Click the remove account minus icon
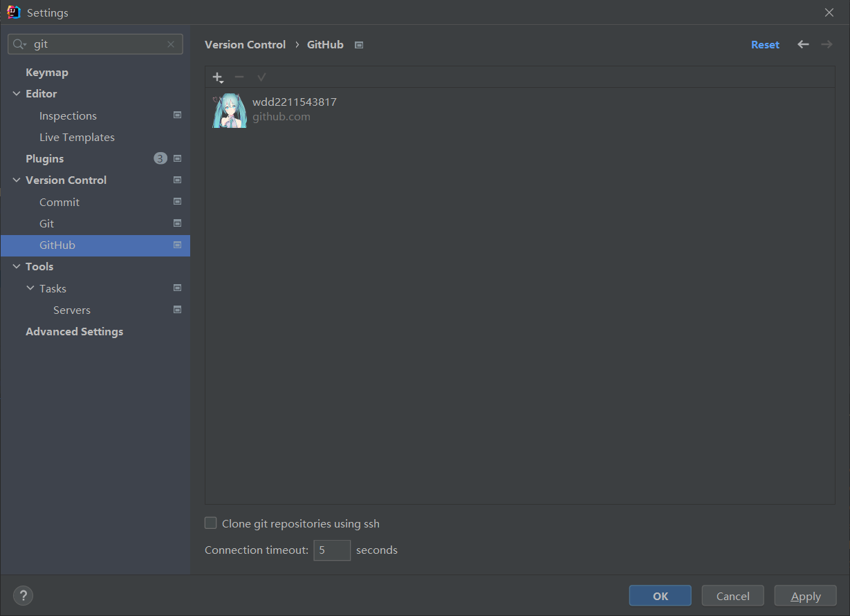This screenshot has width=850, height=616. click(x=239, y=77)
